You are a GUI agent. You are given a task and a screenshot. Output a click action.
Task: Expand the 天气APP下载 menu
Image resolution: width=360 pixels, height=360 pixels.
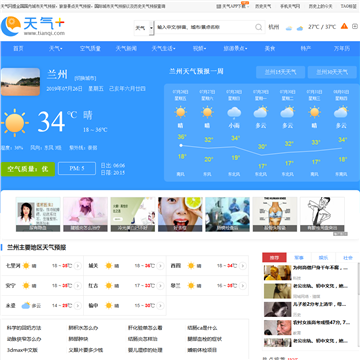coord(233,6)
